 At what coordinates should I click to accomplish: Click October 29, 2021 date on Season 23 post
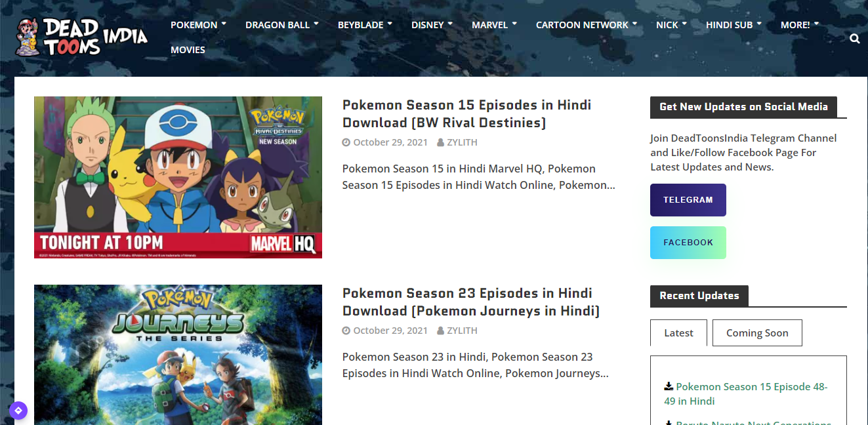[x=390, y=331]
